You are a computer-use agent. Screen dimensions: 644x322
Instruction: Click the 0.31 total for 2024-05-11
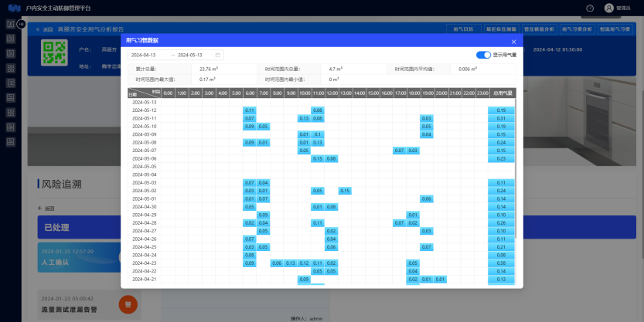click(501, 119)
